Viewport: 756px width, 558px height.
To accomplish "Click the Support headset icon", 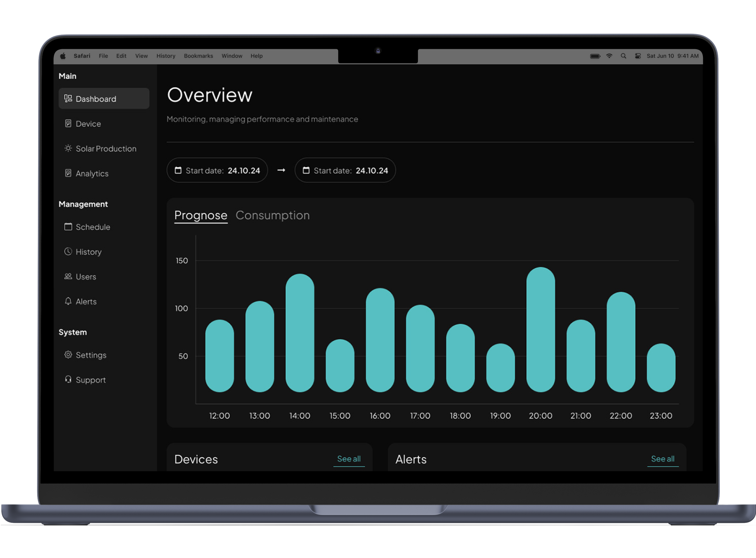I will point(68,379).
